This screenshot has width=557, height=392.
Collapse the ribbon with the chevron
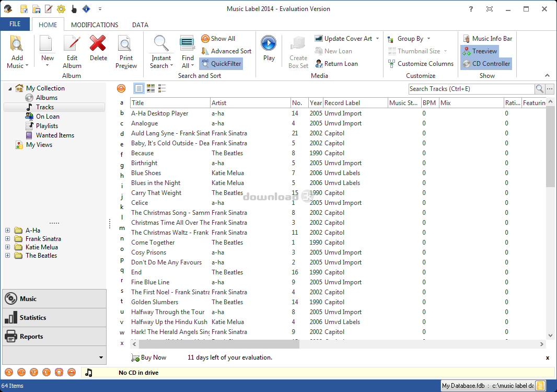(x=547, y=75)
